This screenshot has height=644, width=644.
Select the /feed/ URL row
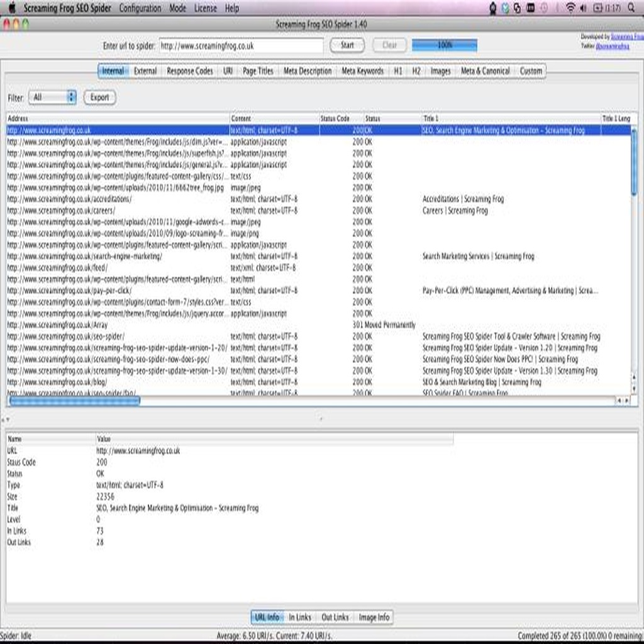(x=319, y=268)
